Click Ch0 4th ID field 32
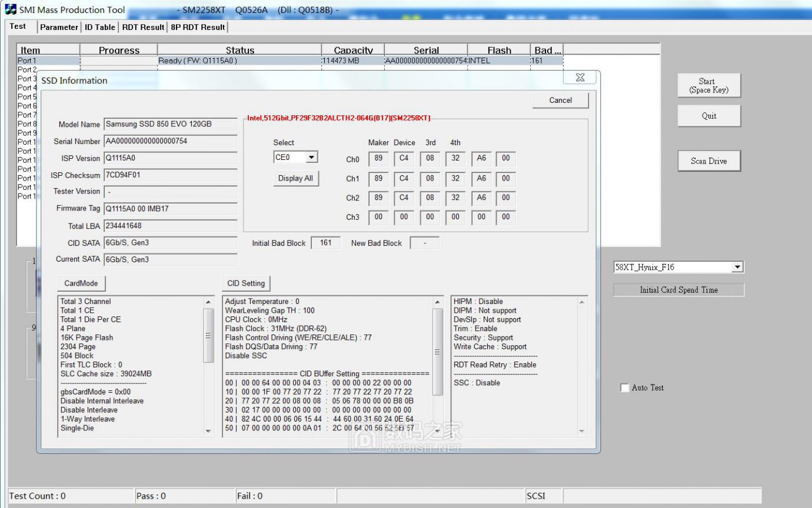The image size is (812, 508). pyautogui.click(x=455, y=159)
